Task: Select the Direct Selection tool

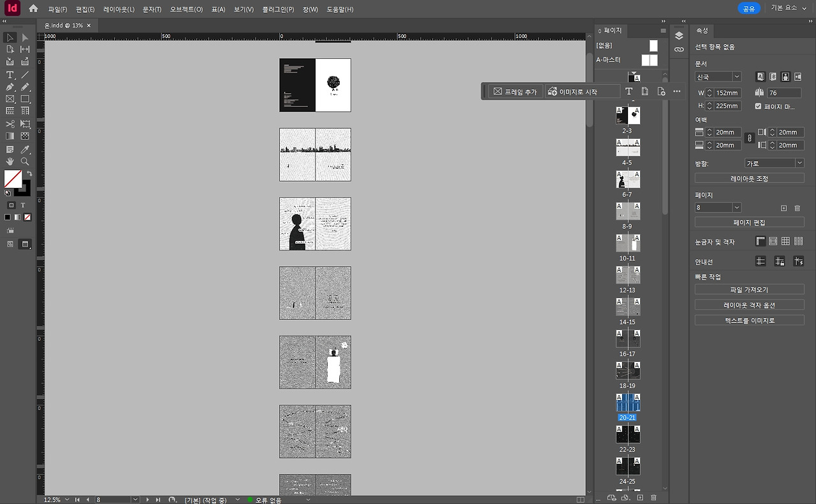Action: pyautogui.click(x=25, y=38)
